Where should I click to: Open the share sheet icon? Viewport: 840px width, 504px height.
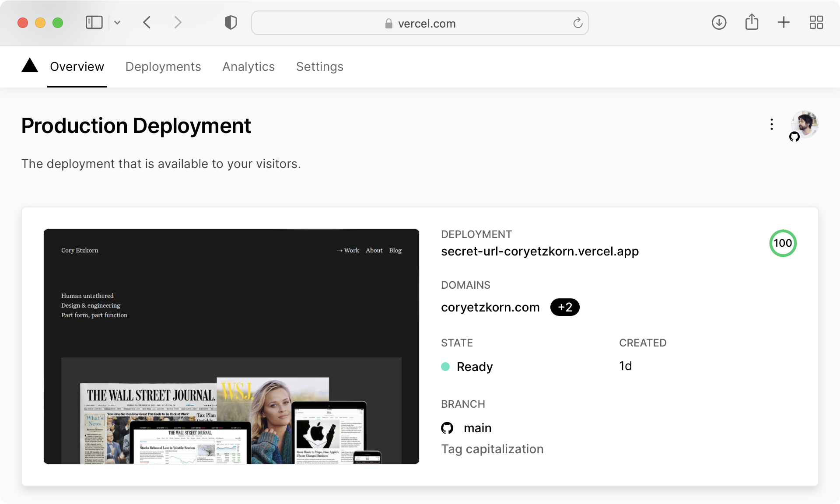(752, 22)
